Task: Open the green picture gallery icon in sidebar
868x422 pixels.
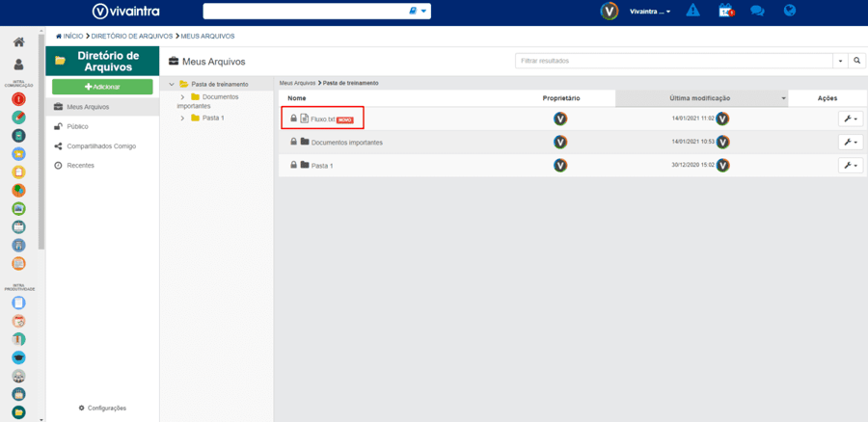Action: [19, 208]
